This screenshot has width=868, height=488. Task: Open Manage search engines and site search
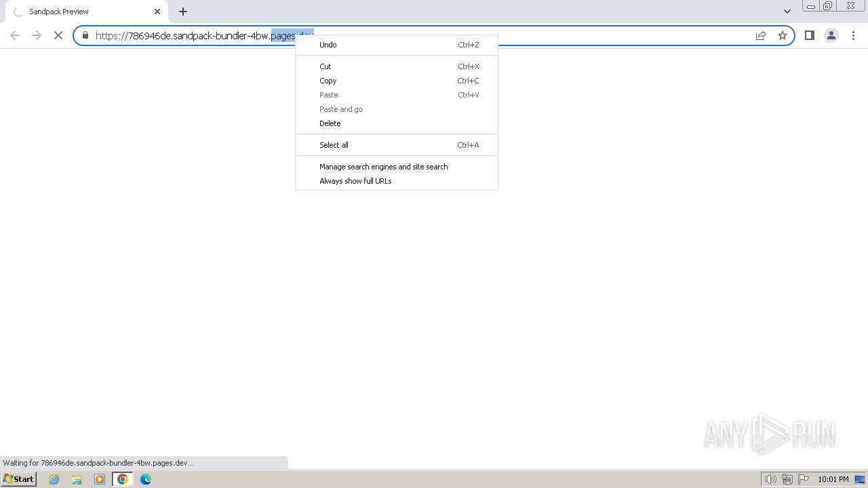click(x=397, y=167)
